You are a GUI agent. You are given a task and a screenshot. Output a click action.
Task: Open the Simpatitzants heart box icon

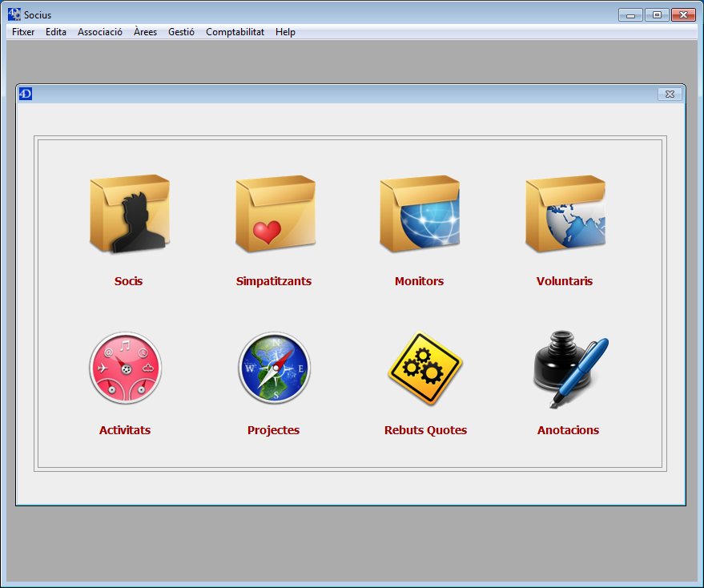275,215
